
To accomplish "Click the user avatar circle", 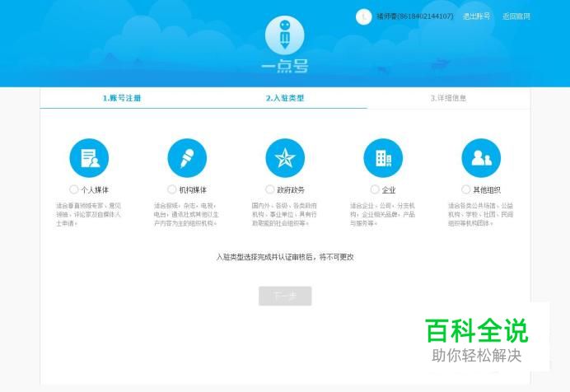I will [x=363, y=16].
